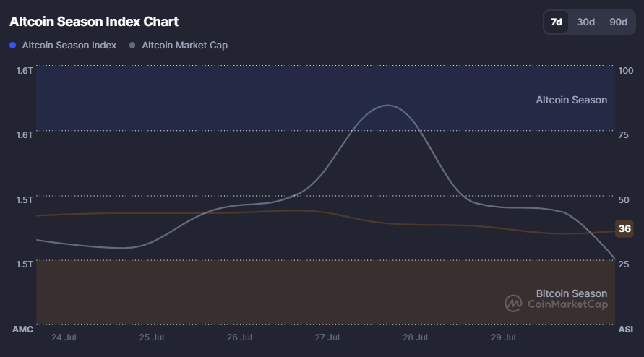Select the 7d time range tab

[557, 22]
